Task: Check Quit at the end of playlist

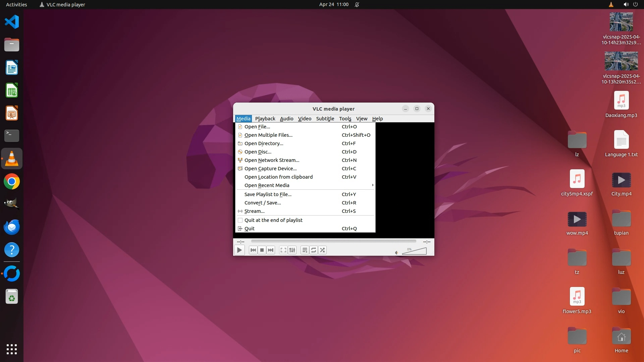Action: (x=240, y=220)
